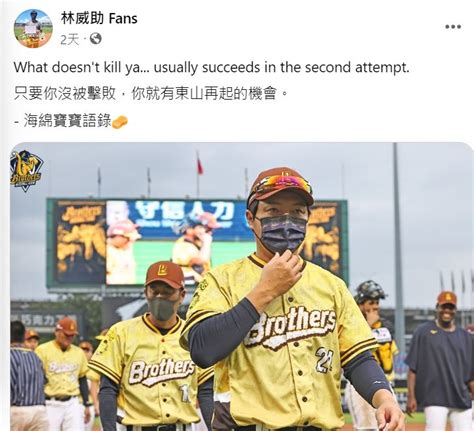Viewport: 474px width, 431px height.
Task: Click the Brothers logo watermark on photo
Action: pyautogui.click(x=26, y=170)
